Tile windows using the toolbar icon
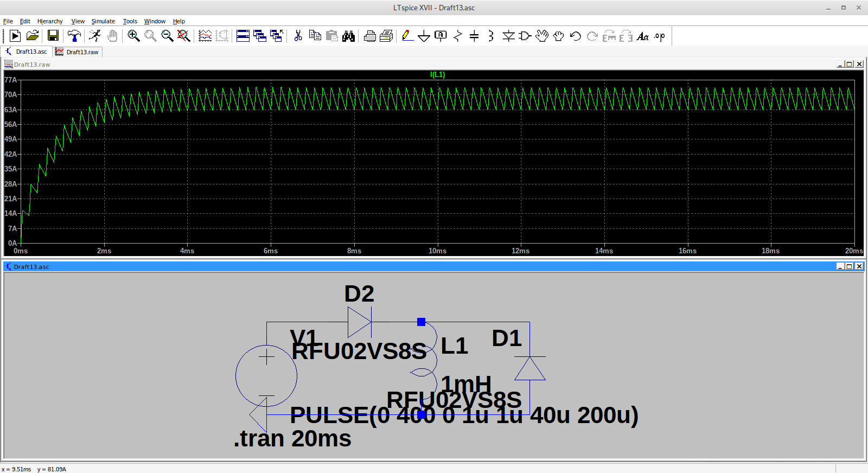 (x=243, y=36)
